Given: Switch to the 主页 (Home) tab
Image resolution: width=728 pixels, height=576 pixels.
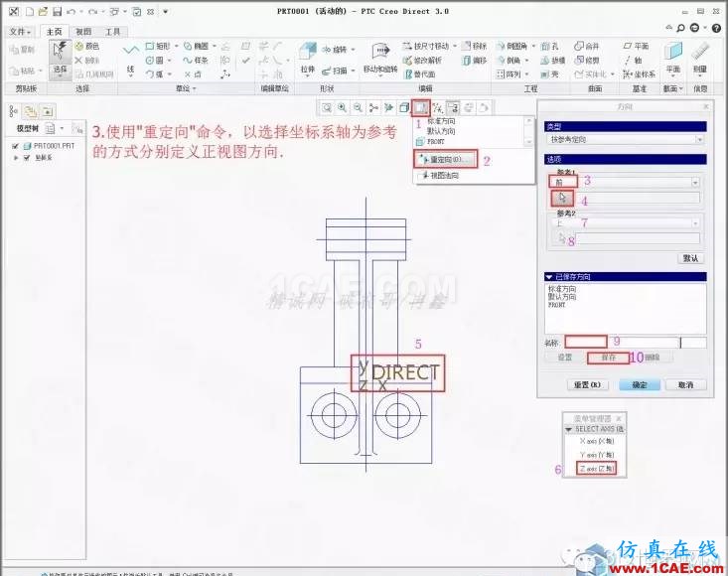Looking at the screenshot, I should pyautogui.click(x=54, y=32).
